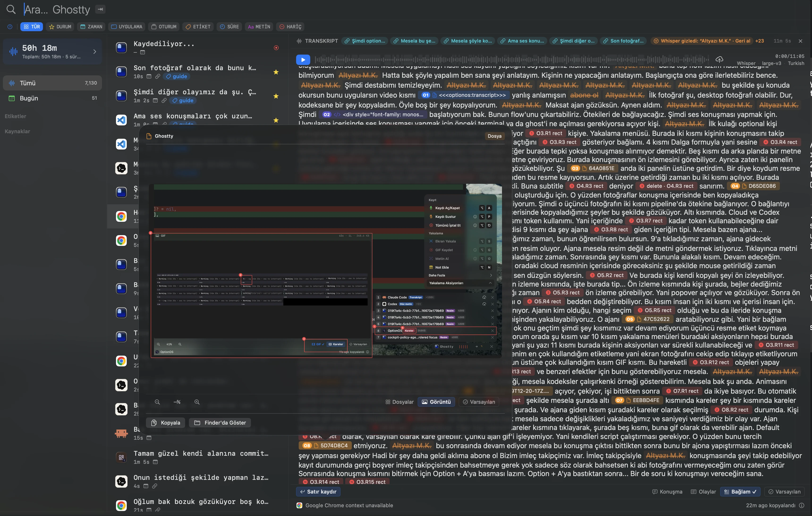Click the Kopyala button
The width and height of the screenshot is (812, 516).
click(x=166, y=422)
